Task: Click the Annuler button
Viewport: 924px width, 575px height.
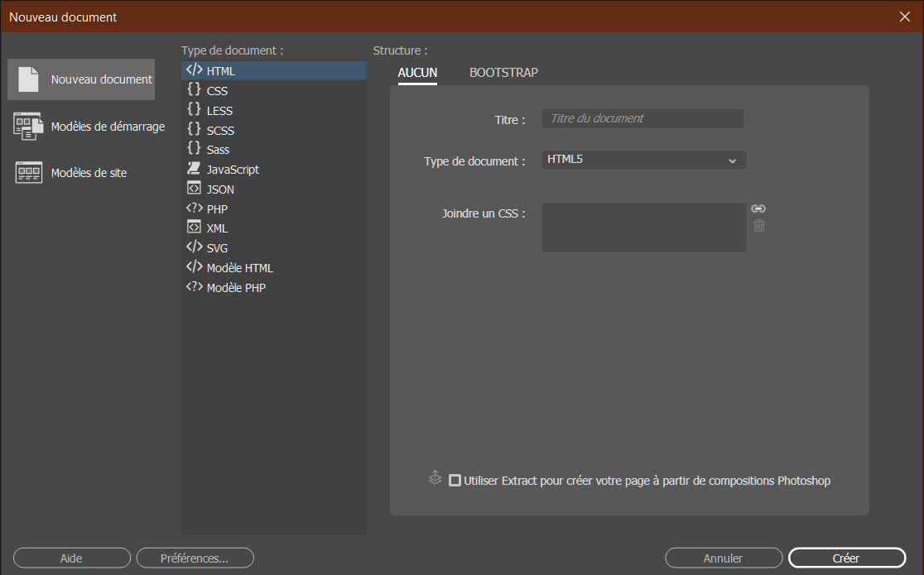Action: tap(723, 558)
